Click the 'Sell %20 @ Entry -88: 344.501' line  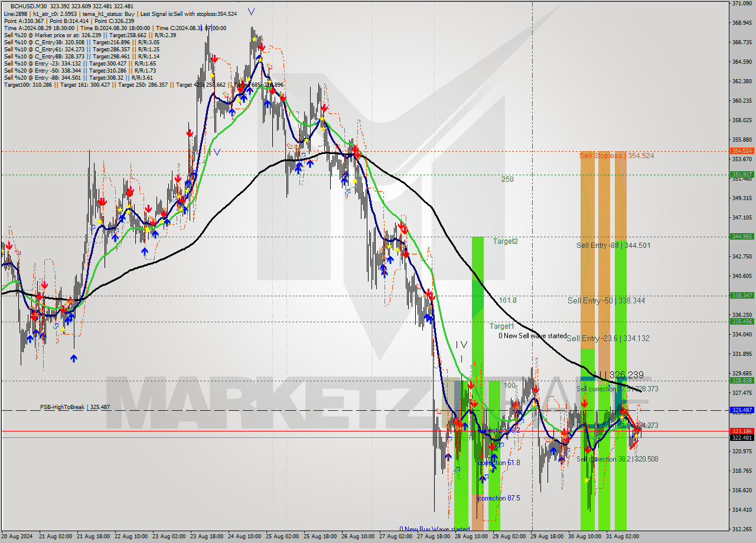(x=79, y=78)
